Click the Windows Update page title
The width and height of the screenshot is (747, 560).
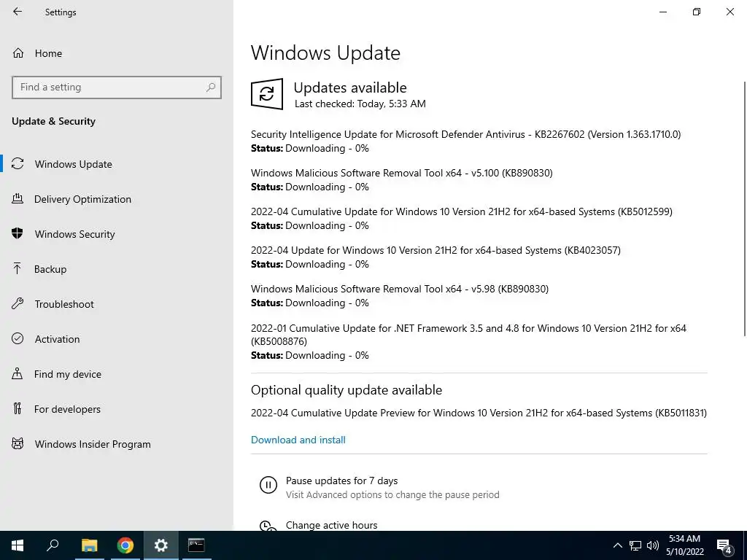(325, 52)
